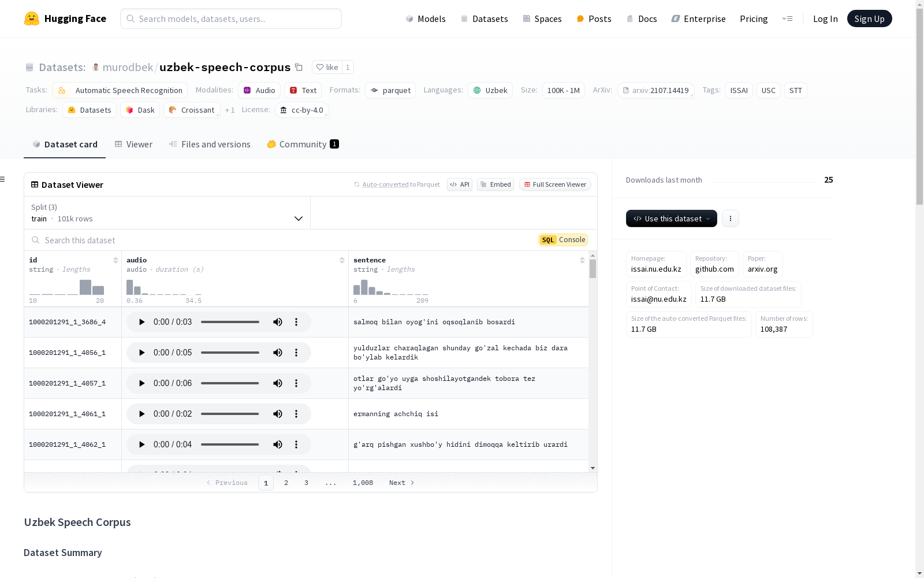Mute audio in row 1000201291_1_4056_1

pyautogui.click(x=278, y=353)
